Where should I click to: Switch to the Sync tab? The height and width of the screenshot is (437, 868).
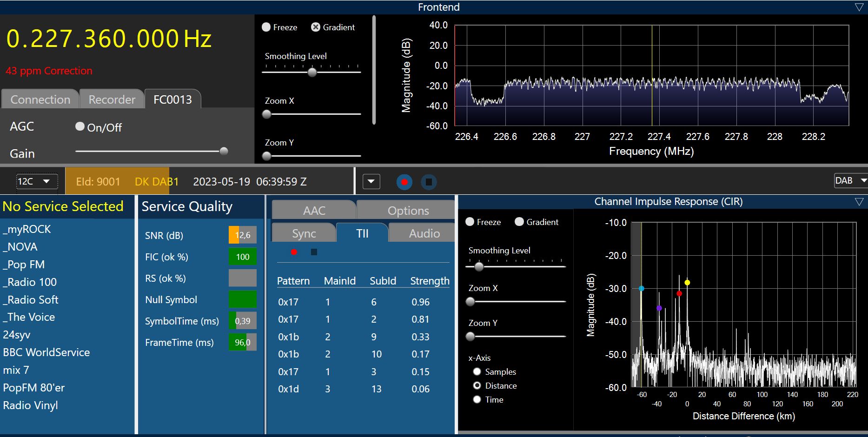[x=304, y=233]
